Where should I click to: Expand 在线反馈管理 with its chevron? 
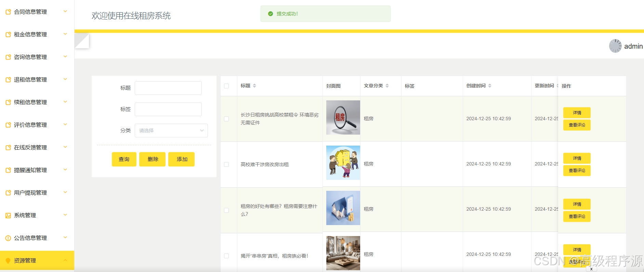(x=65, y=147)
